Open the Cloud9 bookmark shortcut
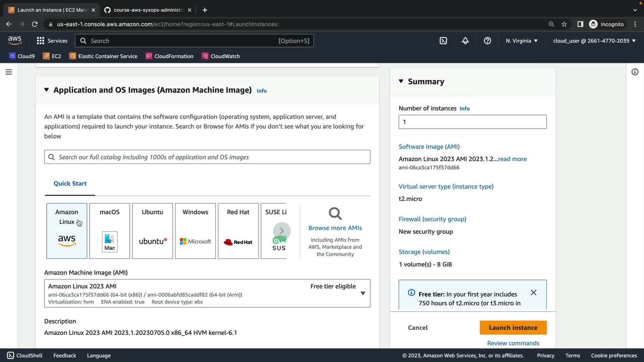The height and width of the screenshot is (362, 644). (22, 56)
